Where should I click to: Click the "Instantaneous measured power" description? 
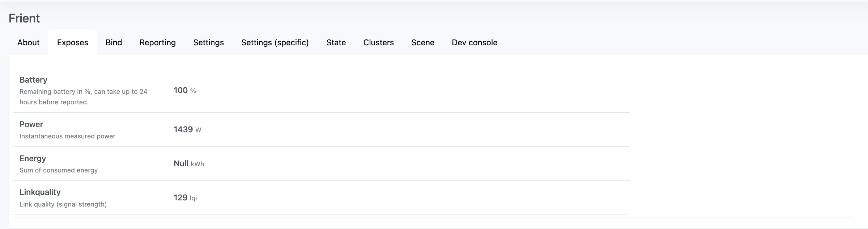pos(67,136)
